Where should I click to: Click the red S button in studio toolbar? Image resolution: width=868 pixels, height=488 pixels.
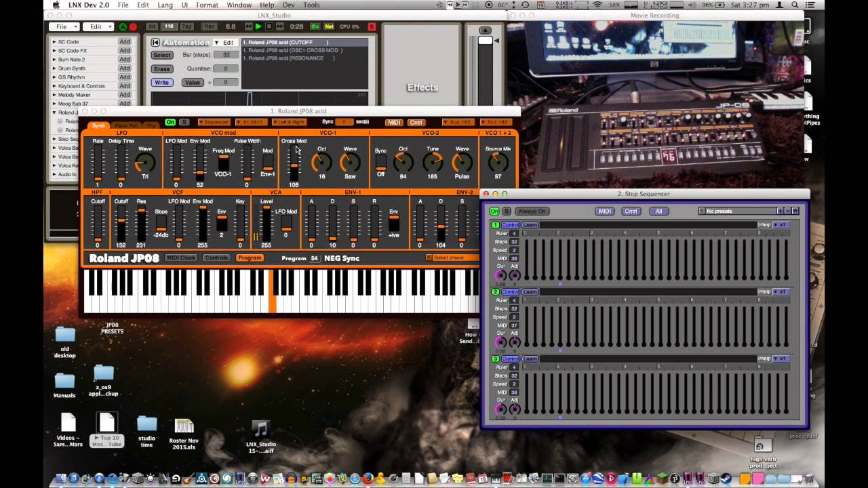(x=372, y=26)
